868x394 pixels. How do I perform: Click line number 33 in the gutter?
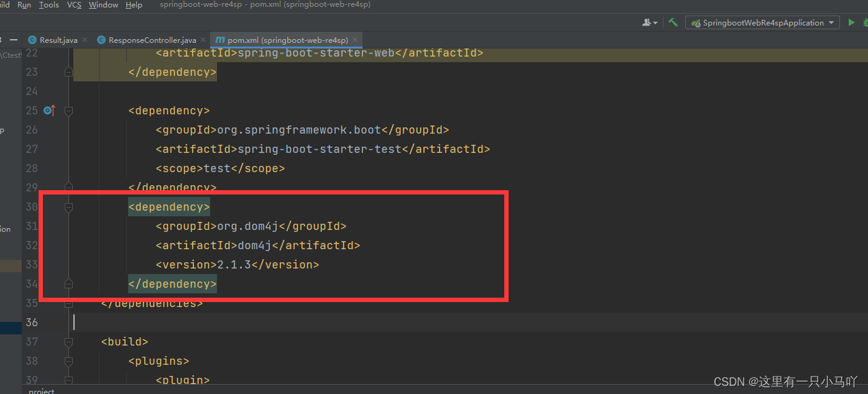pos(31,264)
